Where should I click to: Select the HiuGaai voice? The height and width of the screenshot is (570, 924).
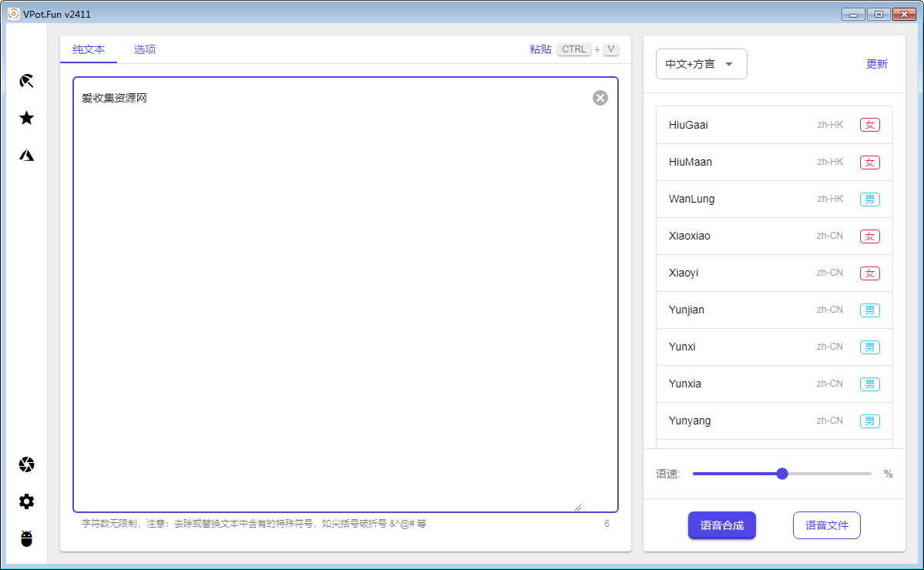tap(774, 125)
